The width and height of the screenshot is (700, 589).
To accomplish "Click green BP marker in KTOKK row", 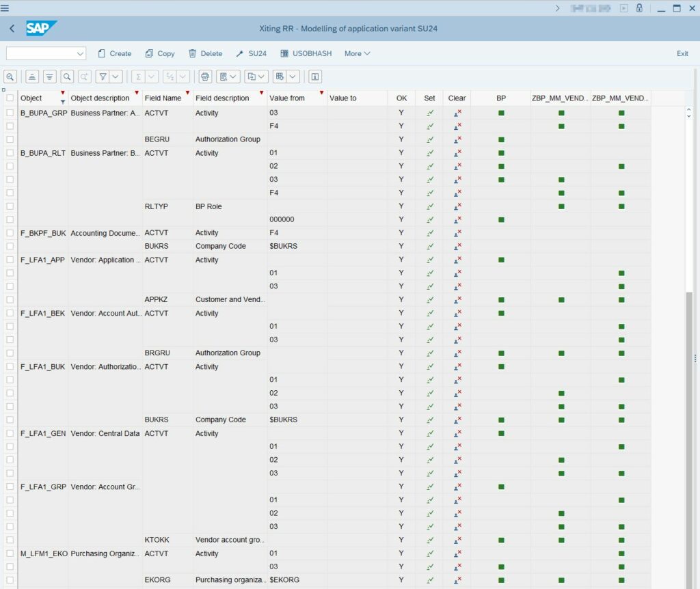I will pyautogui.click(x=501, y=540).
